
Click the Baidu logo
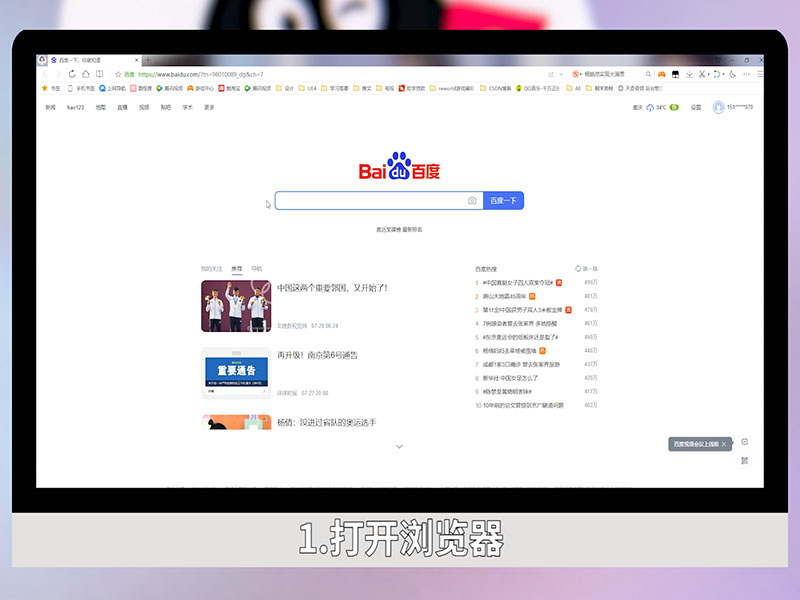(399, 166)
